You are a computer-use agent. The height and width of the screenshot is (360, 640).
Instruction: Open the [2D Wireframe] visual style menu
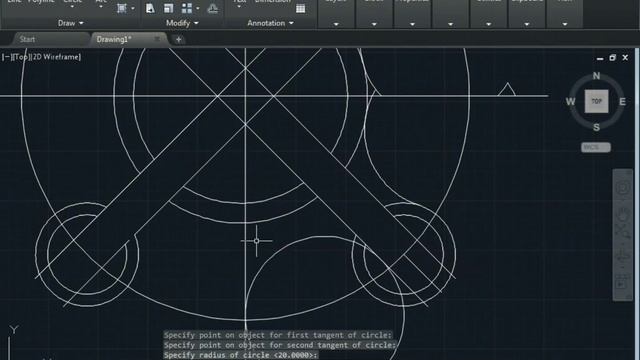(x=56, y=57)
